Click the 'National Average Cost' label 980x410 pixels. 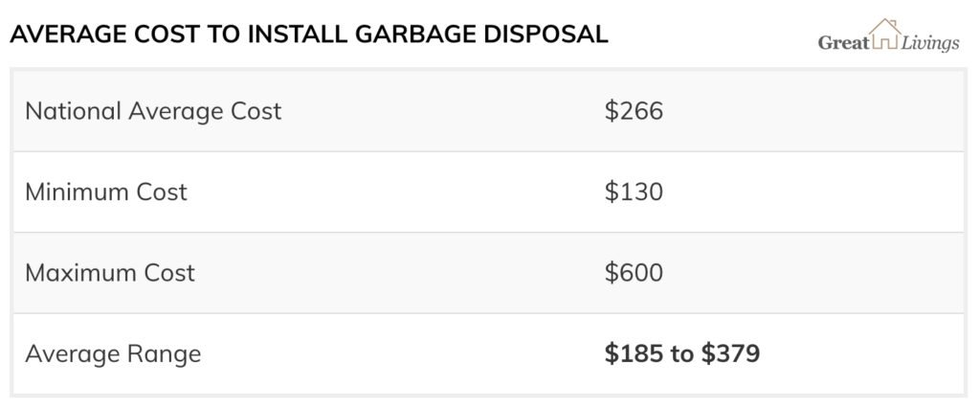click(x=153, y=111)
